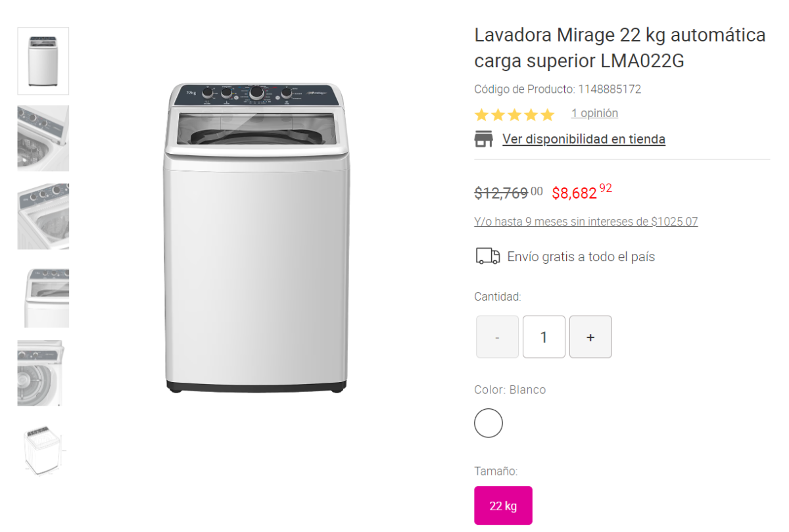Screen dimensions: 789x532
Task: Open Ver disponibilidad en tienda link
Action: [x=584, y=139]
